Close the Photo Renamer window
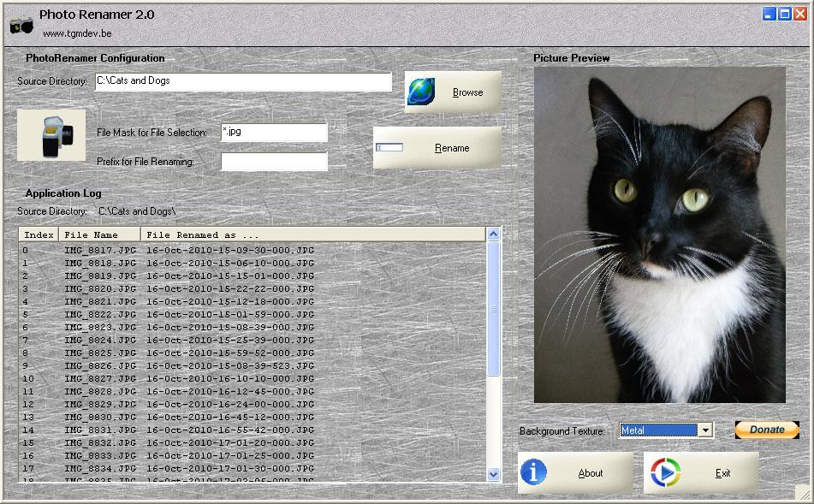 pos(800,14)
